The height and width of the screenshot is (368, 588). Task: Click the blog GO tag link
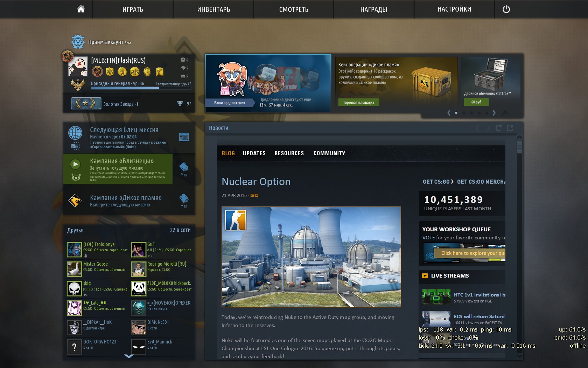point(254,195)
